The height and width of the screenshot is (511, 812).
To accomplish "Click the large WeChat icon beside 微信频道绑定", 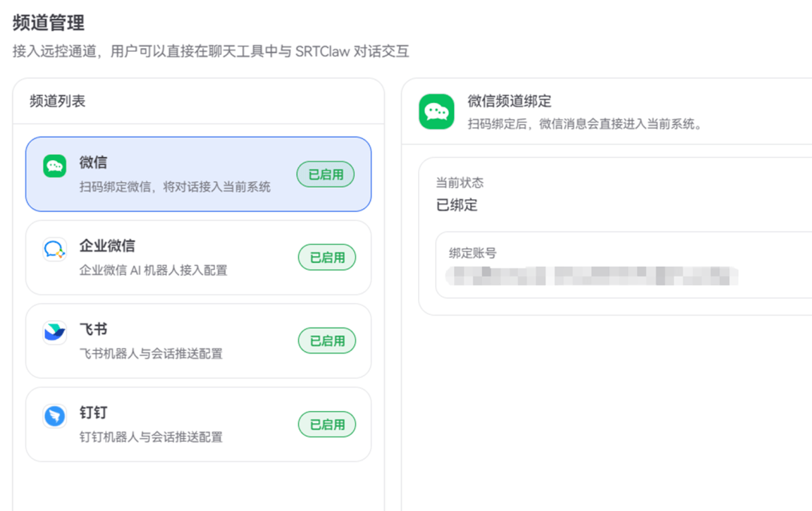I will pyautogui.click(x=436, y=111).
